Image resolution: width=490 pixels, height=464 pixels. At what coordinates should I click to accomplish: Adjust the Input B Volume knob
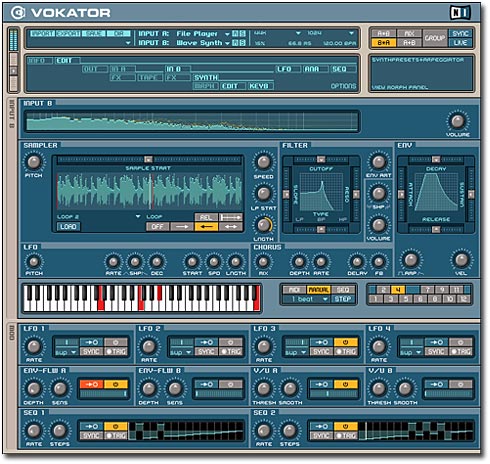[x=458, y=121]
